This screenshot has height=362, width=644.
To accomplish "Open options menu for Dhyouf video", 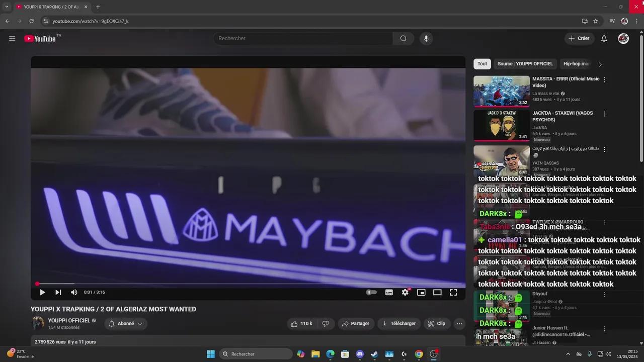I will pos(604,295).
